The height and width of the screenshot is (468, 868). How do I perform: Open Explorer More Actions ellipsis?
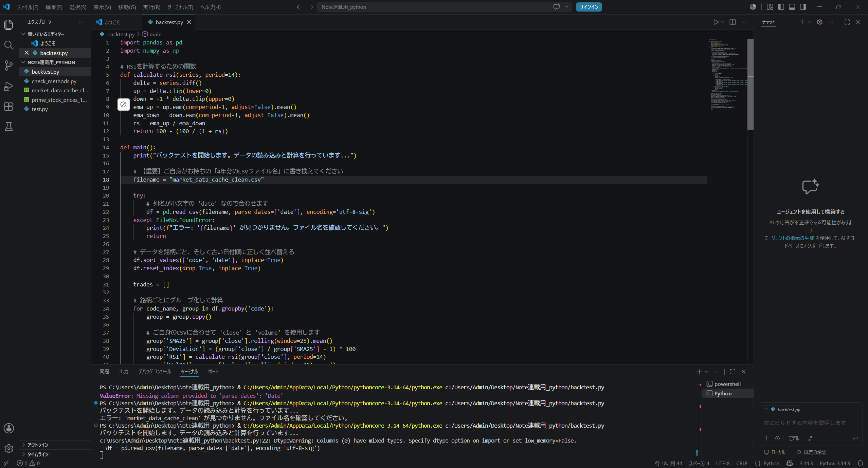[81, 22]
